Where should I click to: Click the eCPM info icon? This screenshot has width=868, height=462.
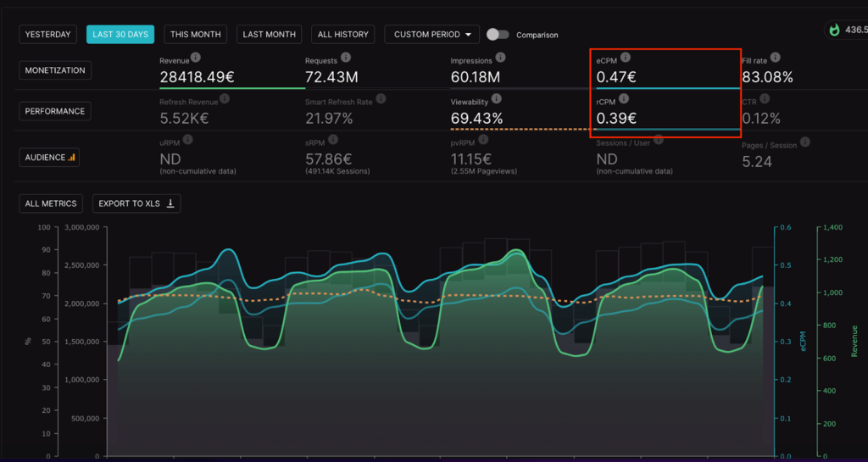(x=626, y=58)
